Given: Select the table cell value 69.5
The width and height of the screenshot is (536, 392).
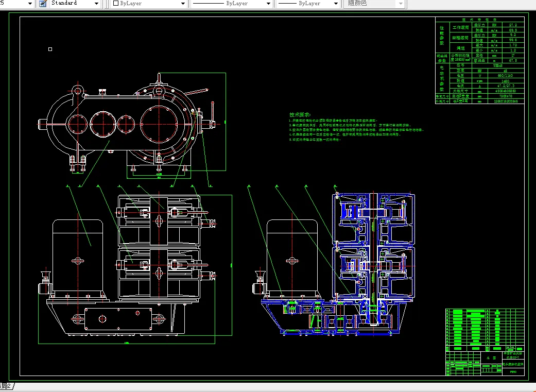Looking at the screenshot, I should tap(513, 30).
